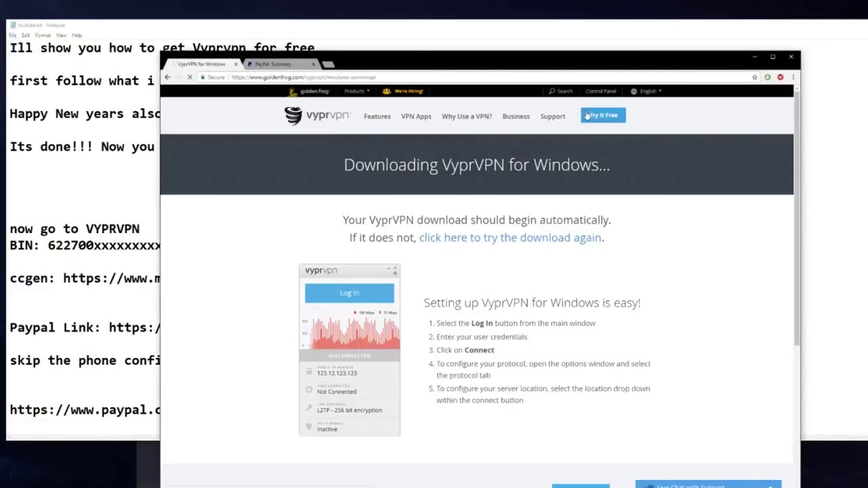868x488 pixels.
Task: Click the Log In button in app preview
Action: click(x=349, y=293)
